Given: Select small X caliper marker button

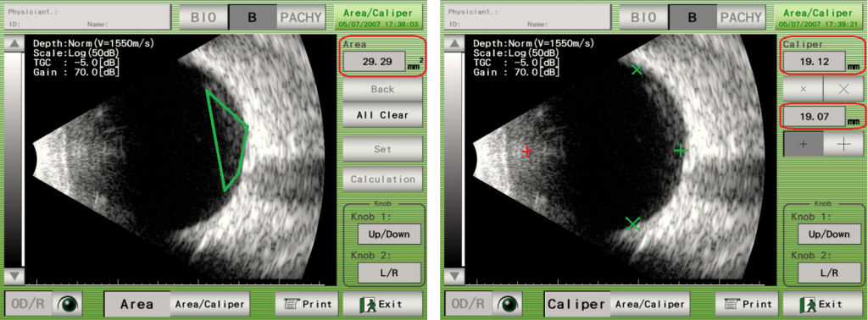Looking at the screenshot, I should [804, 88].
